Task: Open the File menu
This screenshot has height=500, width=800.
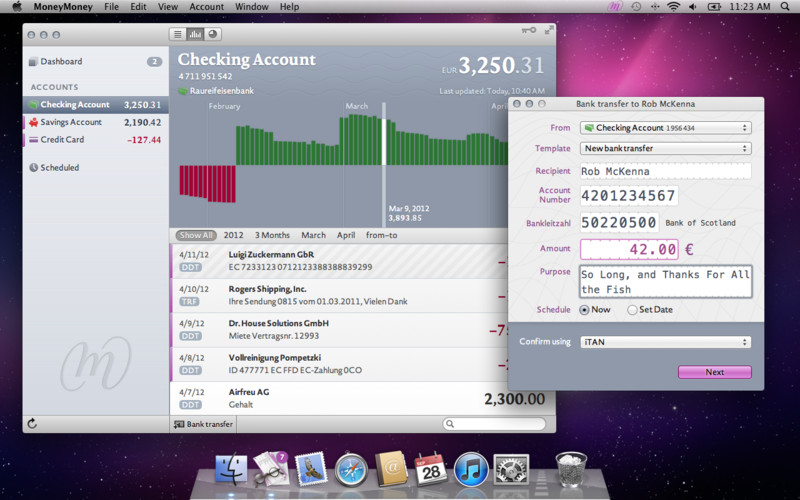Action: tap(111, 7)
